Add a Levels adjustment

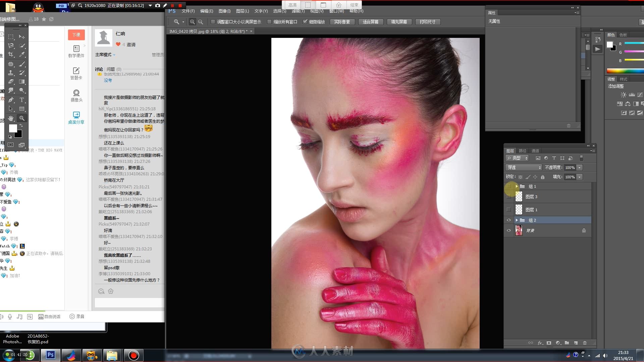coord(632,95)
